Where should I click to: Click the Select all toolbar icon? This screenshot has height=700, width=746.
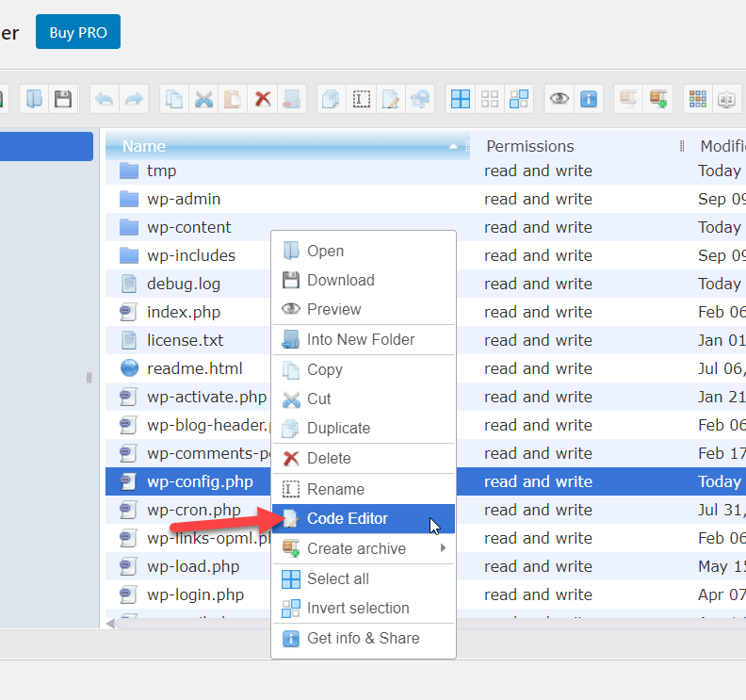(460, 99)
